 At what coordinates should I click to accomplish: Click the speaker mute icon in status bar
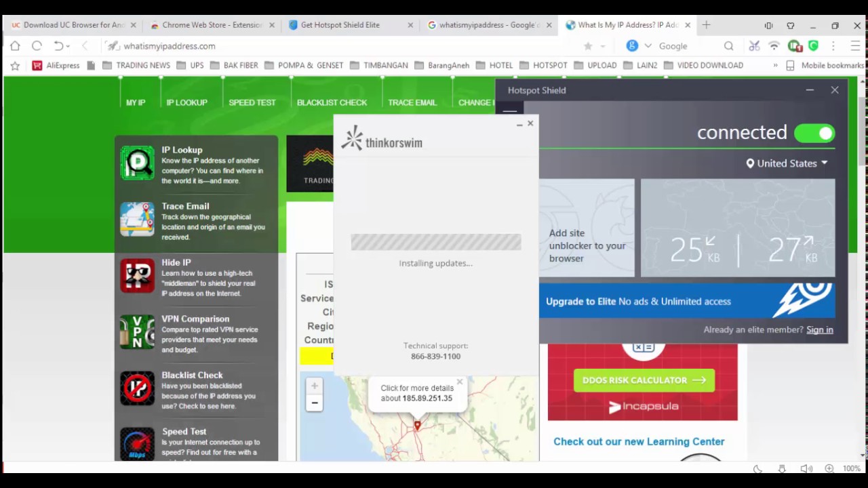[x=806, y=469]
